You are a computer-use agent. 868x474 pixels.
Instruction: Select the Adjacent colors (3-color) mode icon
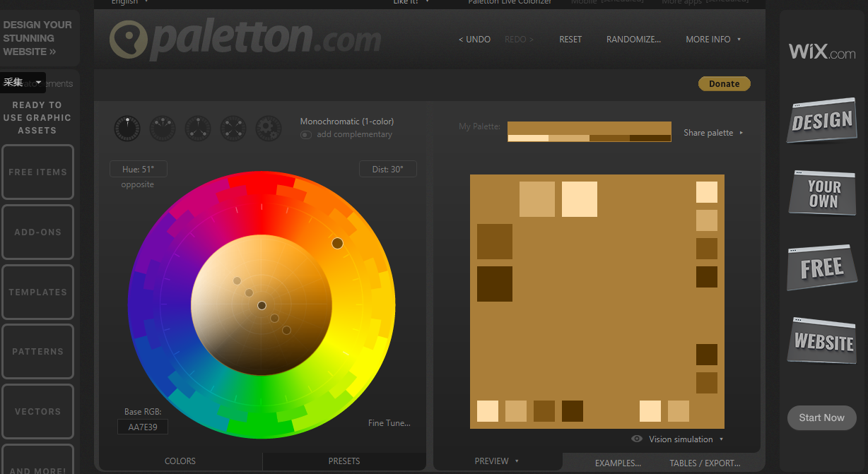(163, 129)
